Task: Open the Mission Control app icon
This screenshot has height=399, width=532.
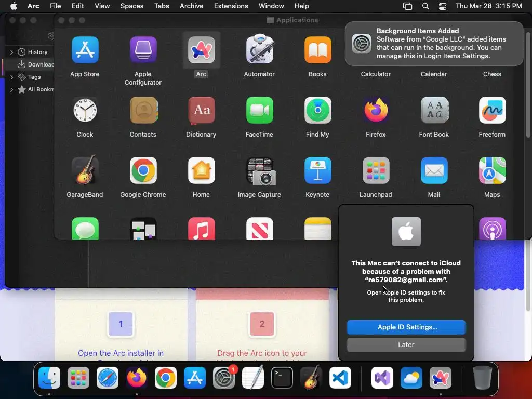Action: [x=143, y=229]
